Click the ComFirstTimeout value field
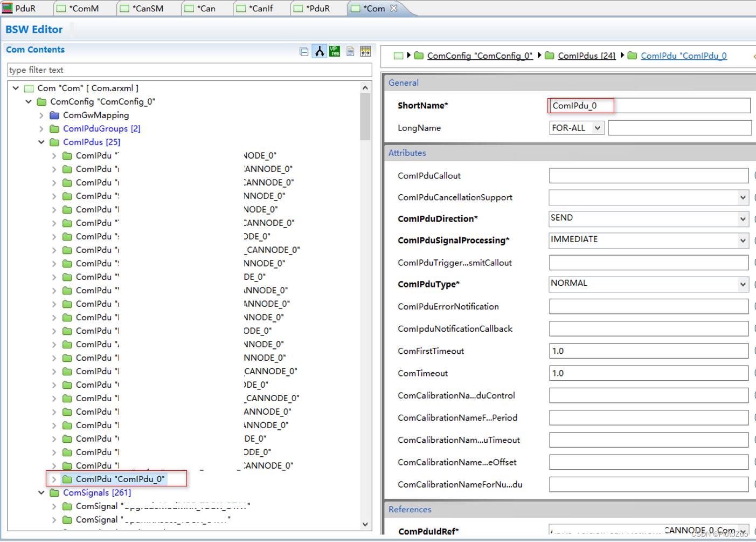756x542 pixels. point(649,351)
